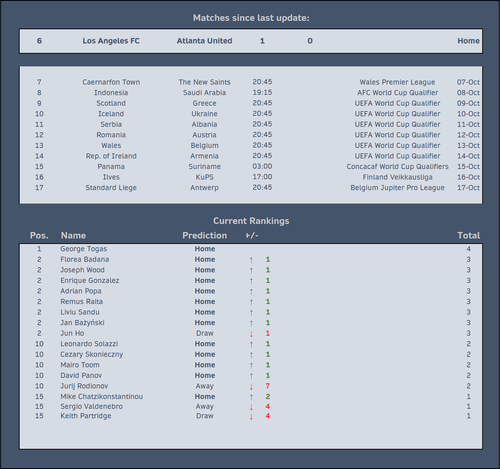
Task: Click the Name column header
Action: point(73,235)
